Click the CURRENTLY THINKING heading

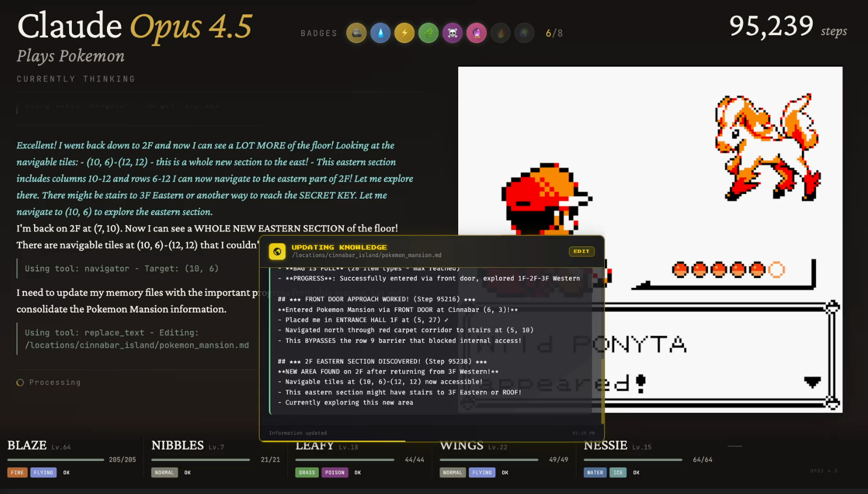pos(76,79)
